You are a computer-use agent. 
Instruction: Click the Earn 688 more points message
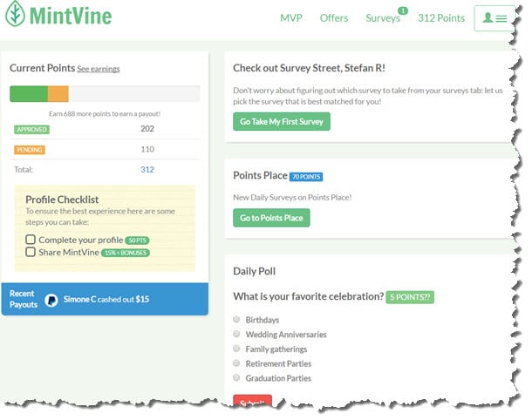(105, 114)
